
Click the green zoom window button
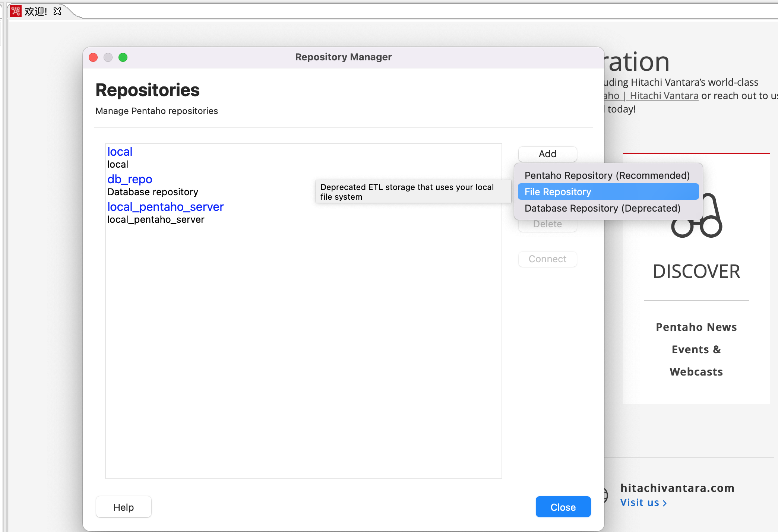pos(123,57)
